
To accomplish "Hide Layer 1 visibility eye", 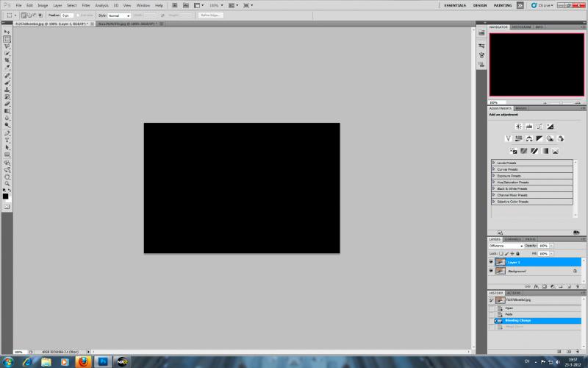I will coord(491,262).
